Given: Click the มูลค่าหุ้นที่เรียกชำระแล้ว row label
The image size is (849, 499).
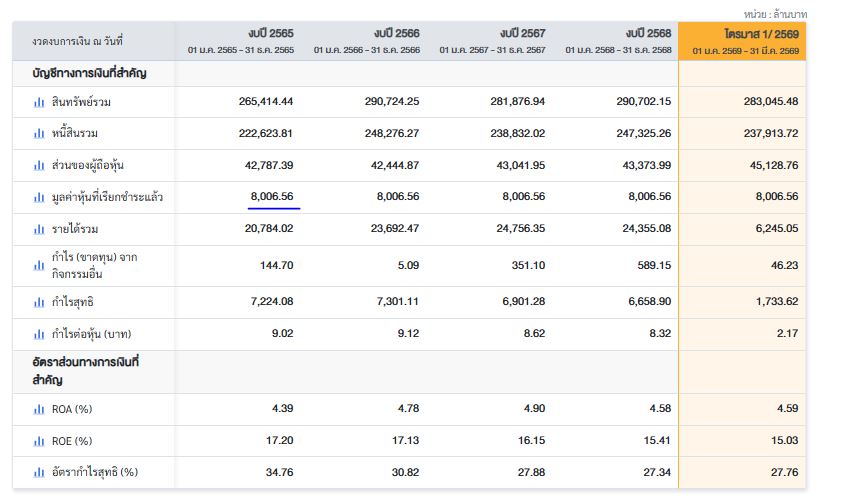Looking at the screenshot, I should click(107, 197).
